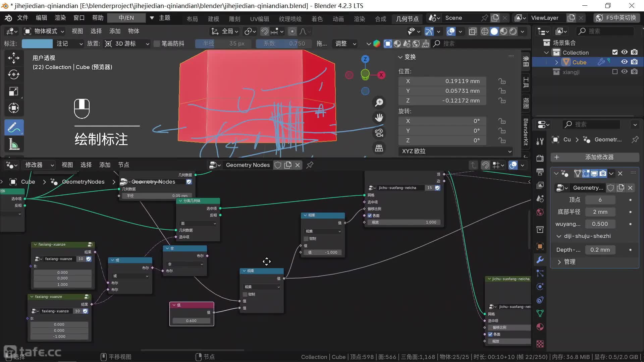Open the 文件 menu
This screenshot has height=362, width=644.
pyautogui.click(x=22, y=18)
